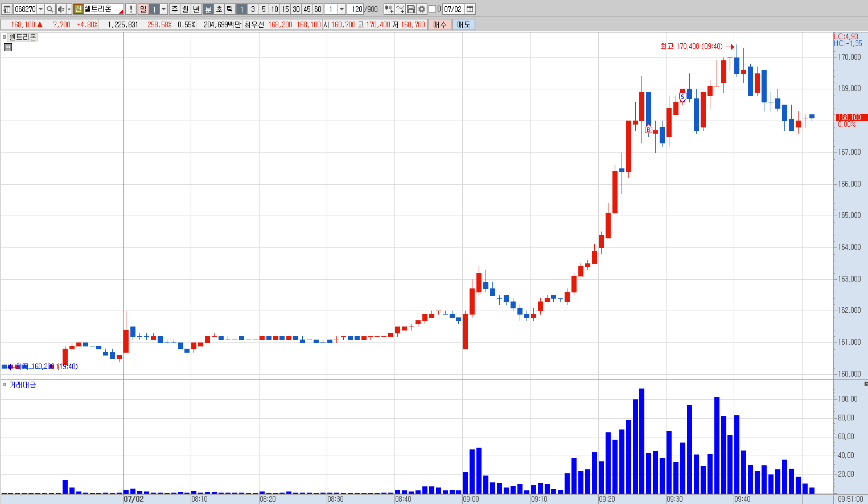This screenshot has height=504, width=868.
Task: Expand the stock code 068270 dropdown
Action: (x=40, y=9)
